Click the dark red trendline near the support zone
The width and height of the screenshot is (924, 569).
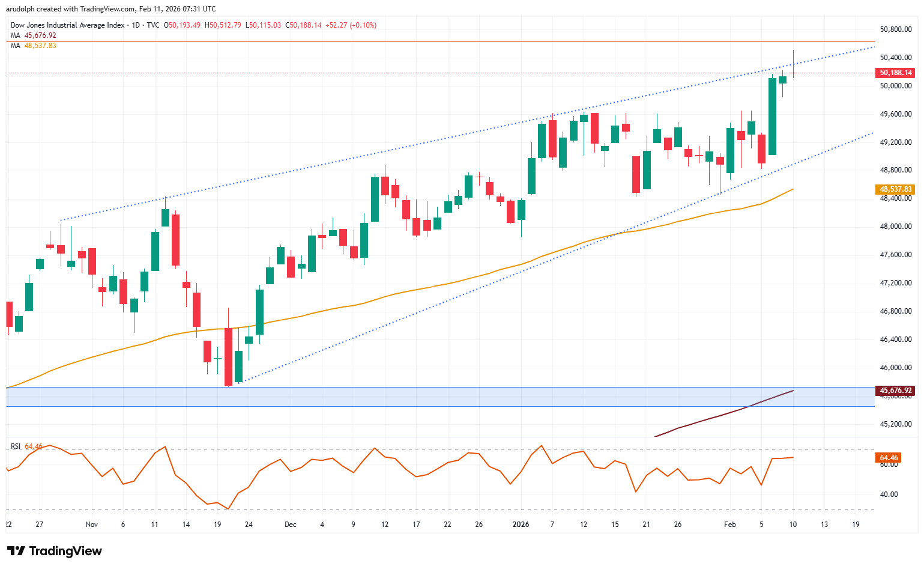(x=720, y=417)
